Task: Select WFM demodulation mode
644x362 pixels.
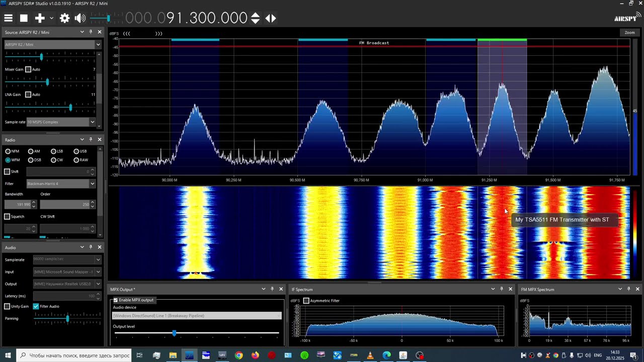Action: (8, 160)
